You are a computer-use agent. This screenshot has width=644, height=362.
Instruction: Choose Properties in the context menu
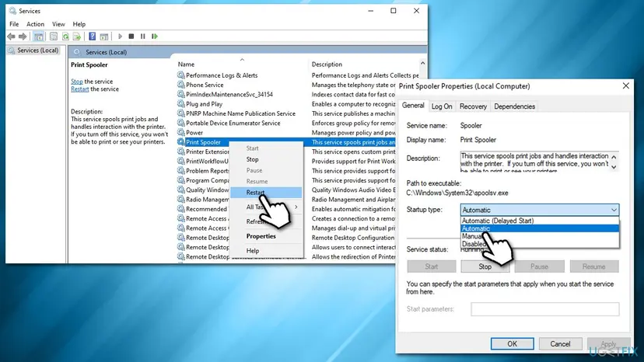pos(266,236)
